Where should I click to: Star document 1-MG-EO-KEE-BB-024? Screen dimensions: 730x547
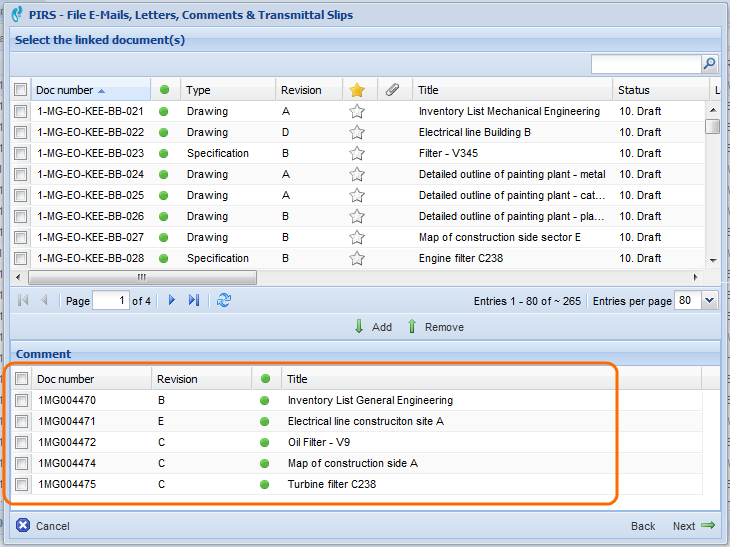[x=357, y=174]
